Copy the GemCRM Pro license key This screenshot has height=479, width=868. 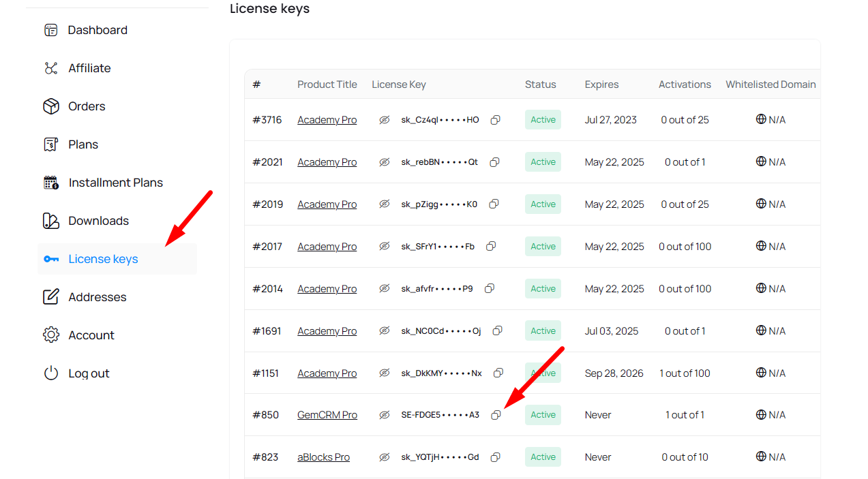coord(496,415)
